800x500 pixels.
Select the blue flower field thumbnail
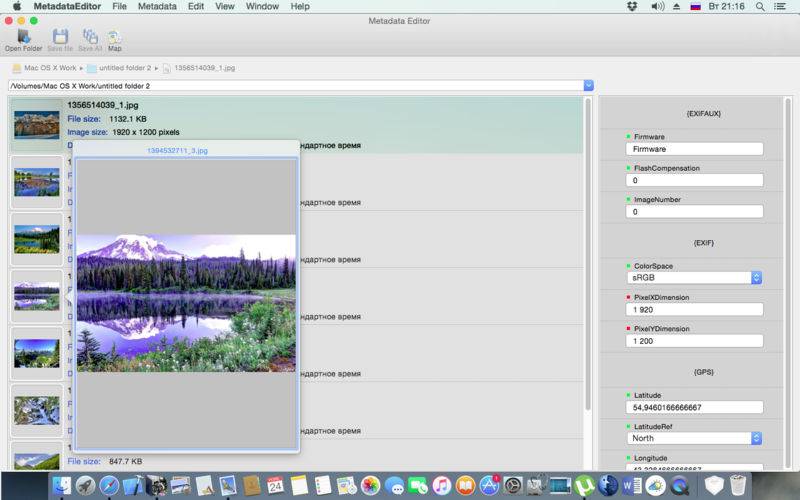click(x=37, y=182)
